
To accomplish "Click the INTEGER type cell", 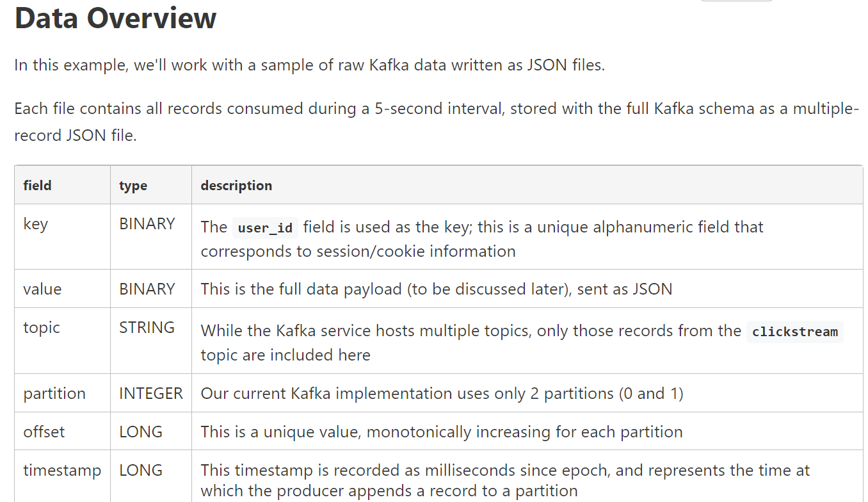I will click(151, 393).
